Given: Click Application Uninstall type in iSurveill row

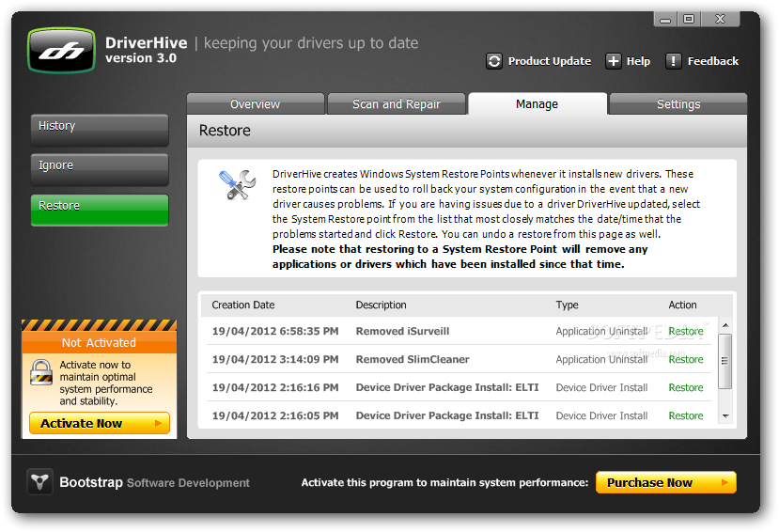Looking at the screenshot, I should click(x=601, y=331).
